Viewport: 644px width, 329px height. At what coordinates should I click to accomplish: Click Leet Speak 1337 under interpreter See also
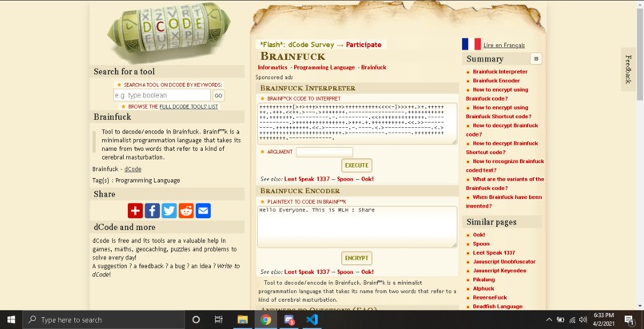[307, 179]
